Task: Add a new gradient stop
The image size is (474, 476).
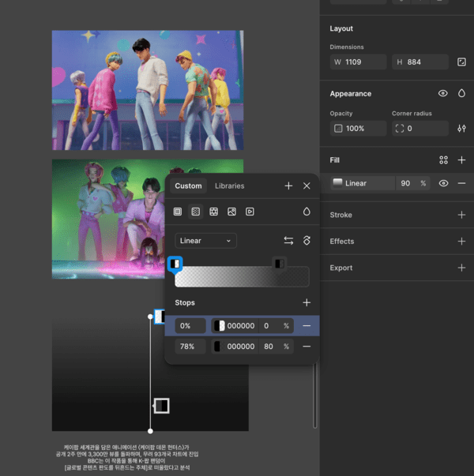Action: [x=307, y=302]
